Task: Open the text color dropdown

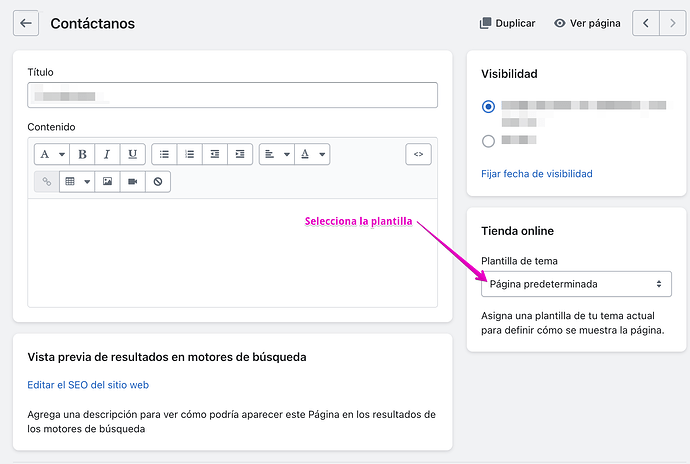Action: pos(312,155)
